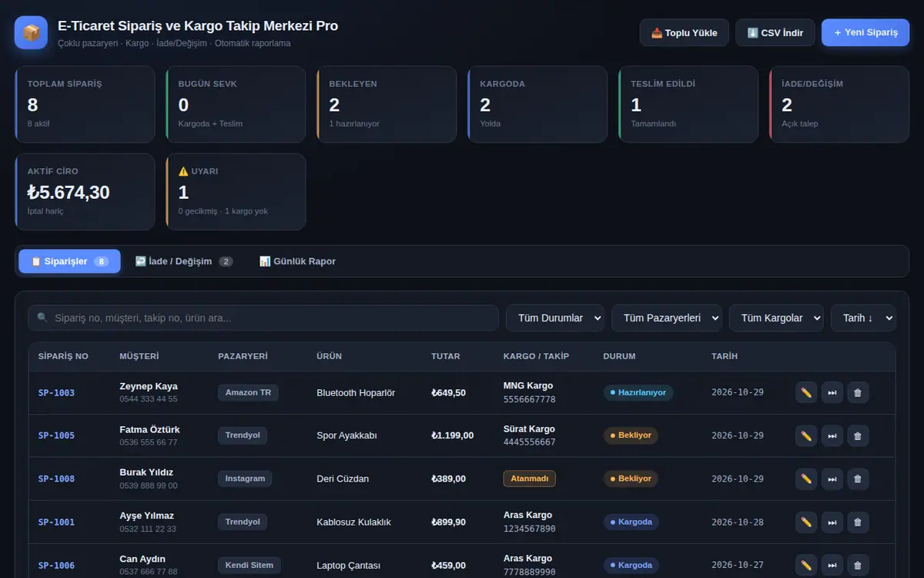Trash the SP-1008 order row
The height and width of the screenshot is (578, 924).
[x=859, y=479]
